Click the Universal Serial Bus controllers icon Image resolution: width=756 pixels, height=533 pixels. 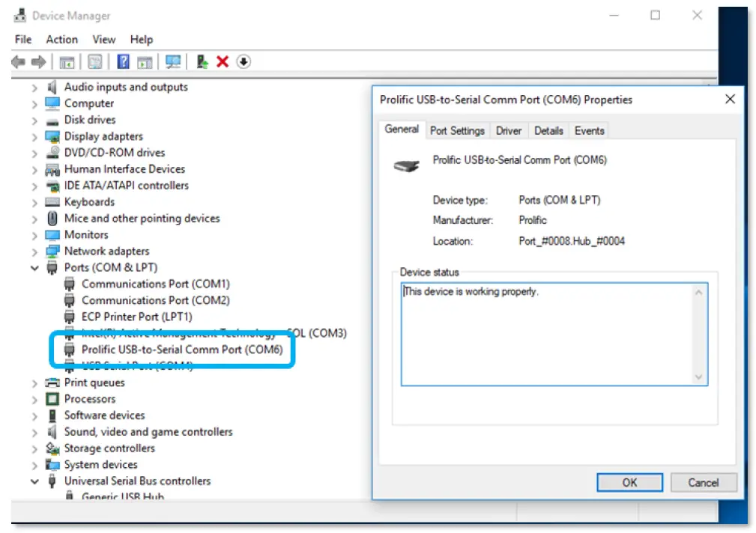(52, 481)
